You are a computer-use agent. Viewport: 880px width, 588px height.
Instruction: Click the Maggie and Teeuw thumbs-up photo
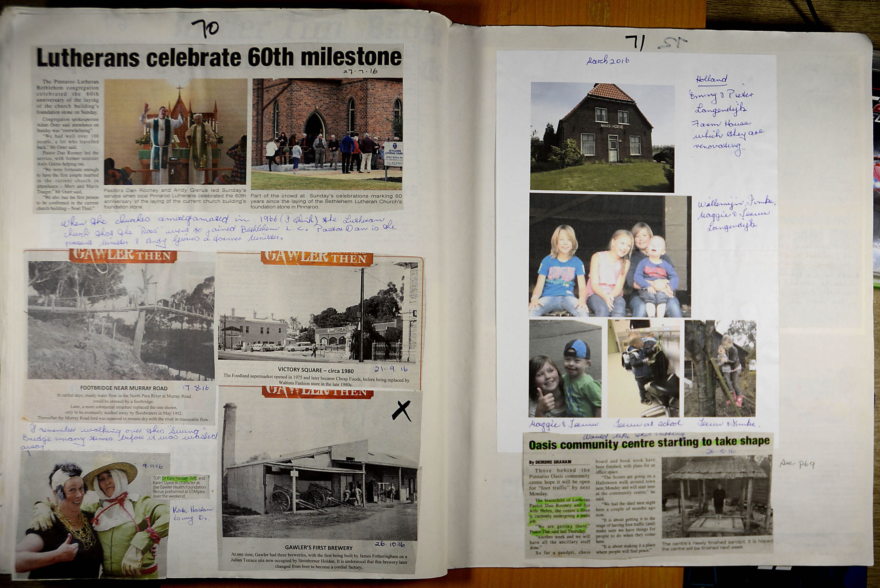565,368
